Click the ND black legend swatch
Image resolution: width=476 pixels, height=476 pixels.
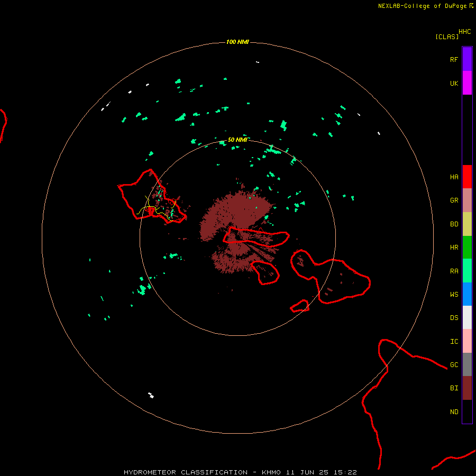pyautogui.click(x=467, y=411)
